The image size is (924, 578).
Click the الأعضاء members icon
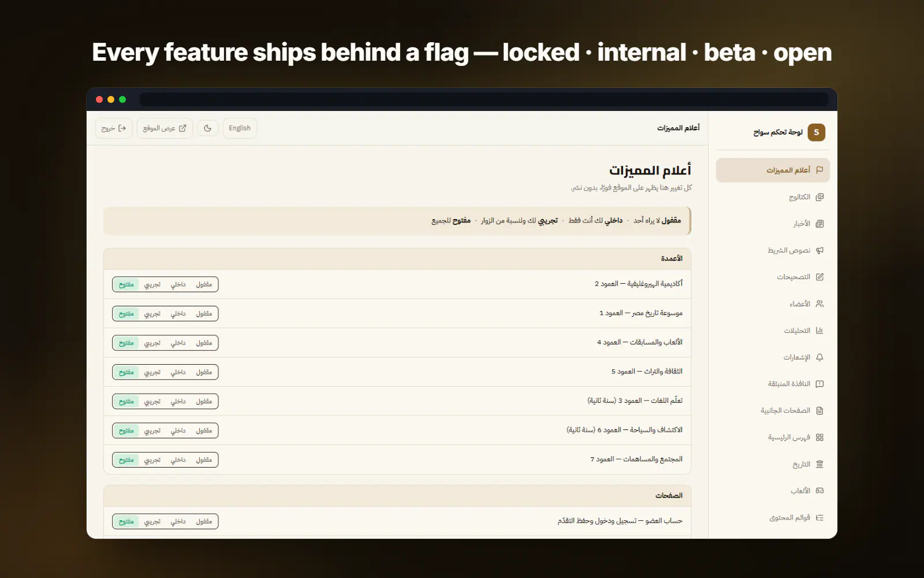(819, 303)
